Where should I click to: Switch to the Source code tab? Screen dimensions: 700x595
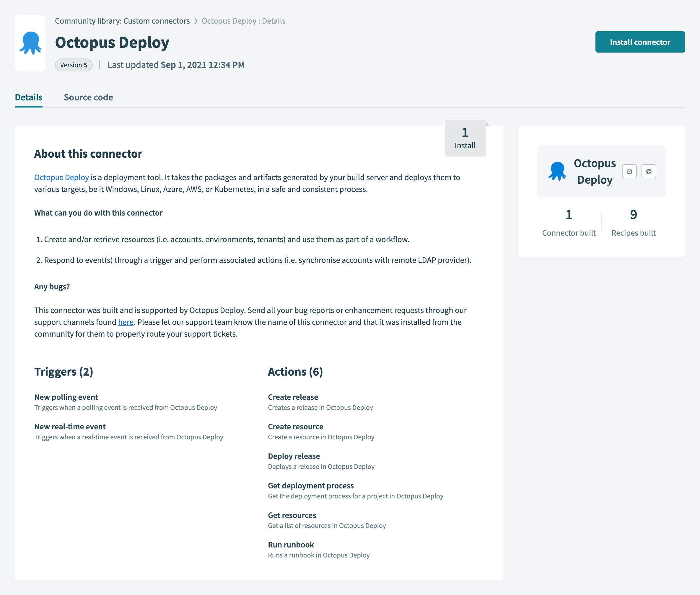88,97
